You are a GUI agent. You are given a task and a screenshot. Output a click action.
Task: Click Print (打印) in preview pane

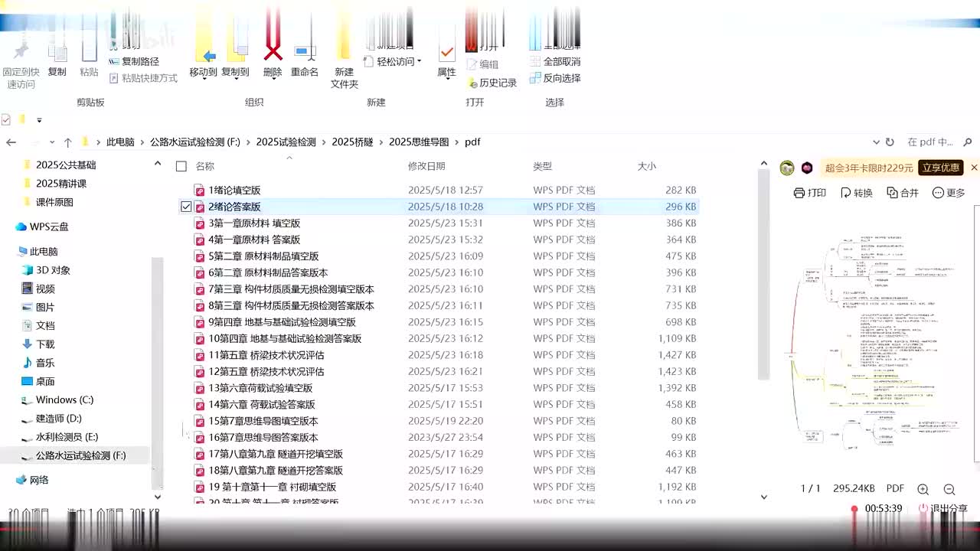coord(810,193)
